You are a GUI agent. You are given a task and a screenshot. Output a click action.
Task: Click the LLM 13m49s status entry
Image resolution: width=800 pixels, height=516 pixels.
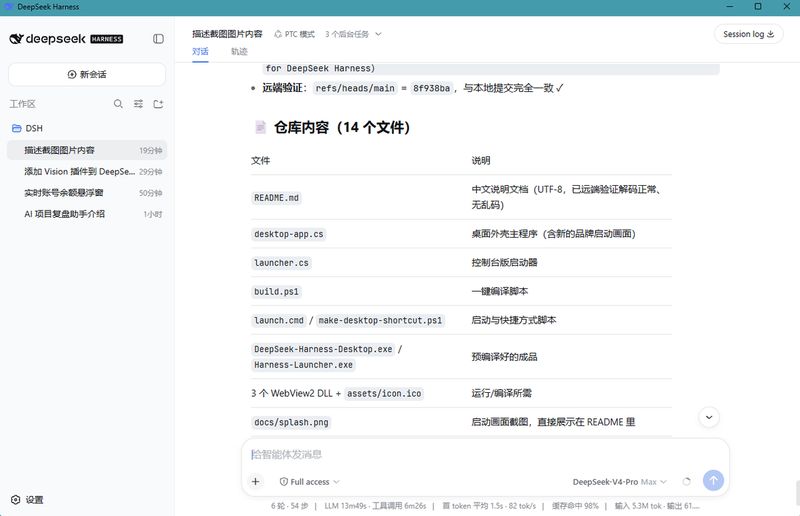click(375, 506)
